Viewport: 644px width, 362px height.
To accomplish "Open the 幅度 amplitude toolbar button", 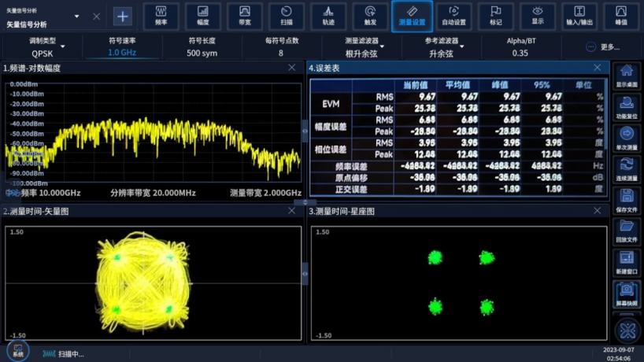I will (x=203, y=16).
